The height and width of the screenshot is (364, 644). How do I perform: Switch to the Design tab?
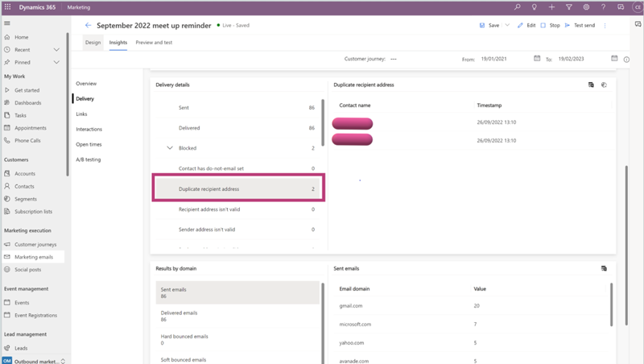click(x=93, y=42)
